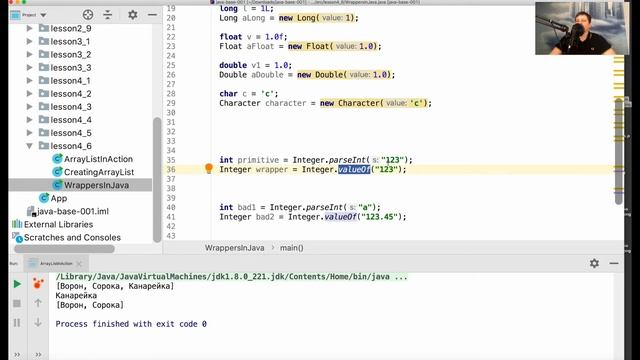Minimize the Run panel with the minus icon
640x360 pixels.
[x=614, y=263]
